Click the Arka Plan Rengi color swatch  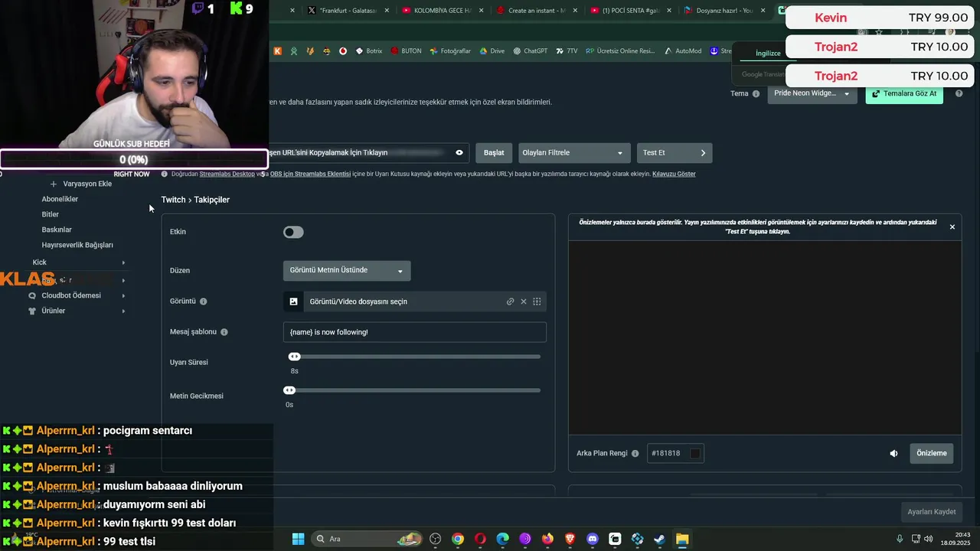(695, 453)
